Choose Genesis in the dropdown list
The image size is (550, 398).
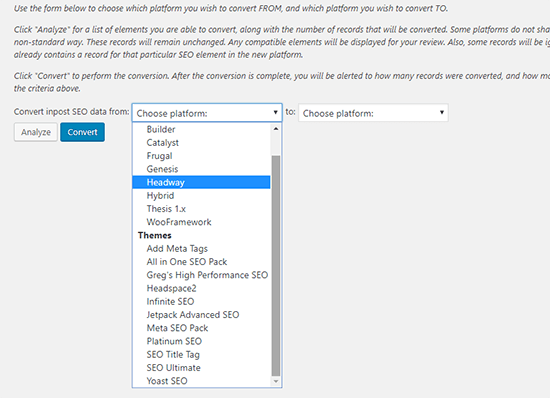click(x=201, y=169)
